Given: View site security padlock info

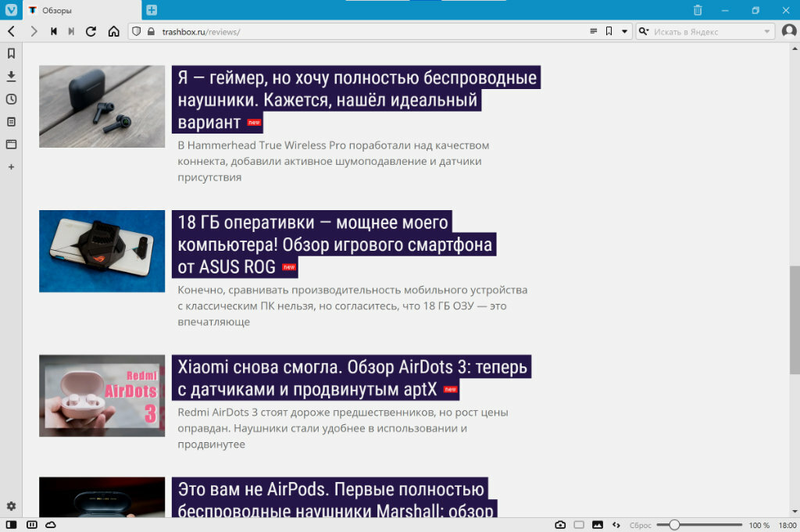Looking at the screenshot, I should (x=151, y=31).
